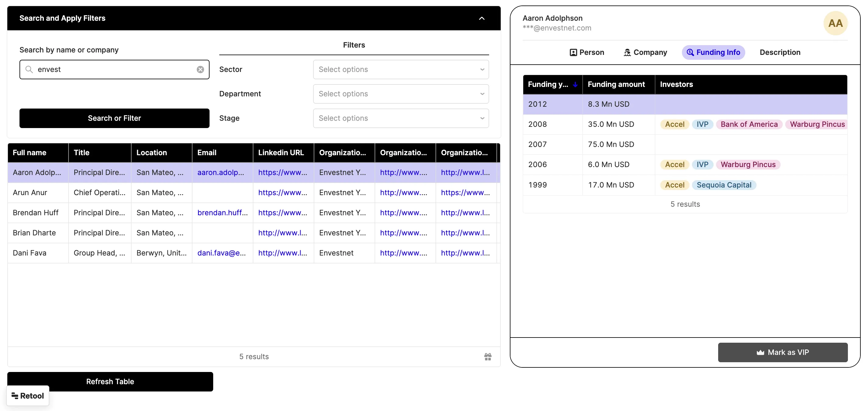This screenshot has height=411, width=868.
Task: Click the Linkedin URL column header
Action: (x=283, y=152)
